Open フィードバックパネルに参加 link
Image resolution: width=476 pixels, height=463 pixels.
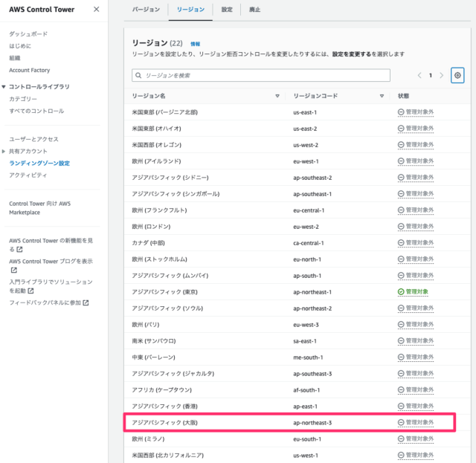tap(49, 302)
